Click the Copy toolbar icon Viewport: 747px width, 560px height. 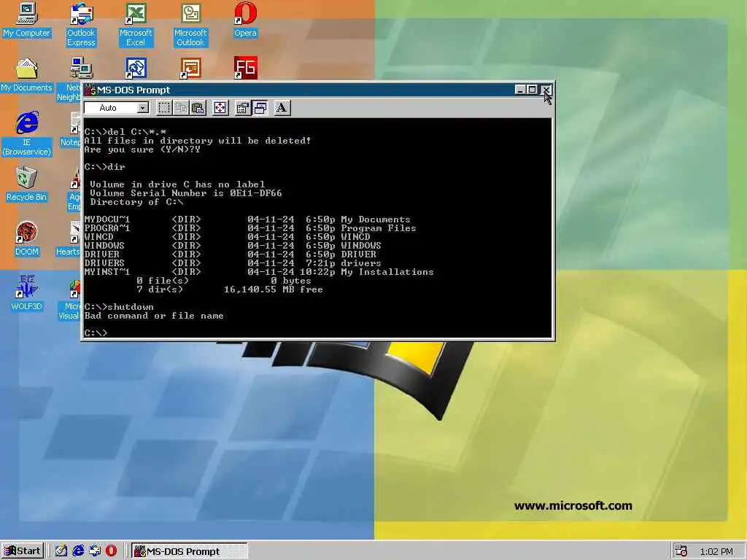pyautogui.click(x=181, y=108)
